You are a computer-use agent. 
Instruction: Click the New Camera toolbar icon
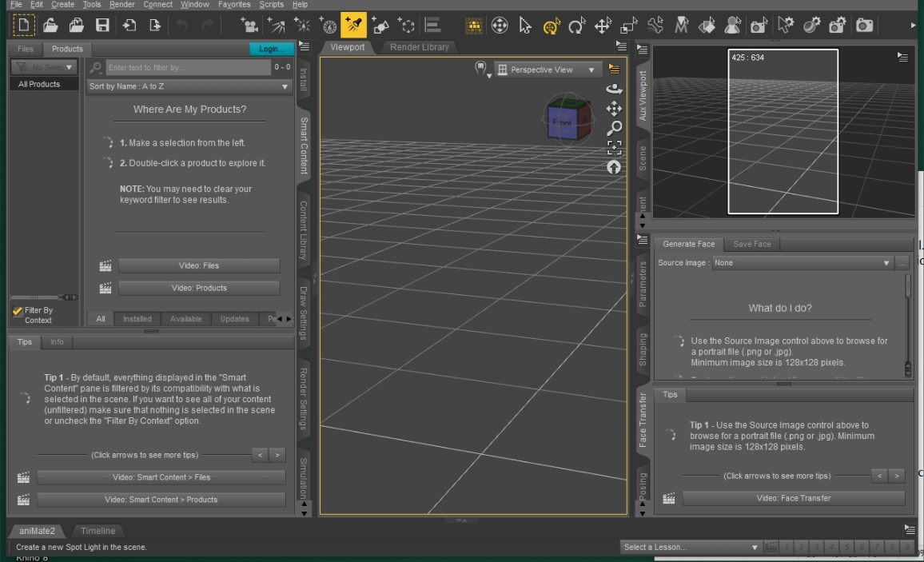pos(249,25)
